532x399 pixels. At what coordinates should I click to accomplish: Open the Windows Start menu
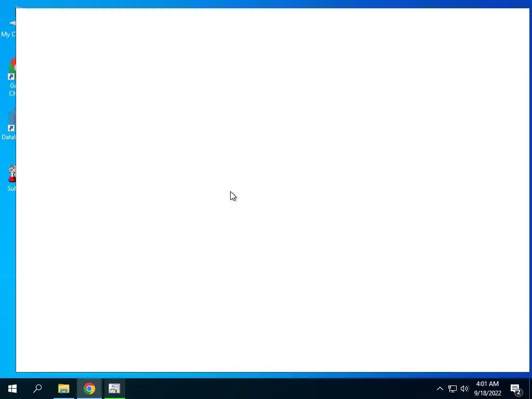tap(12, 389)
